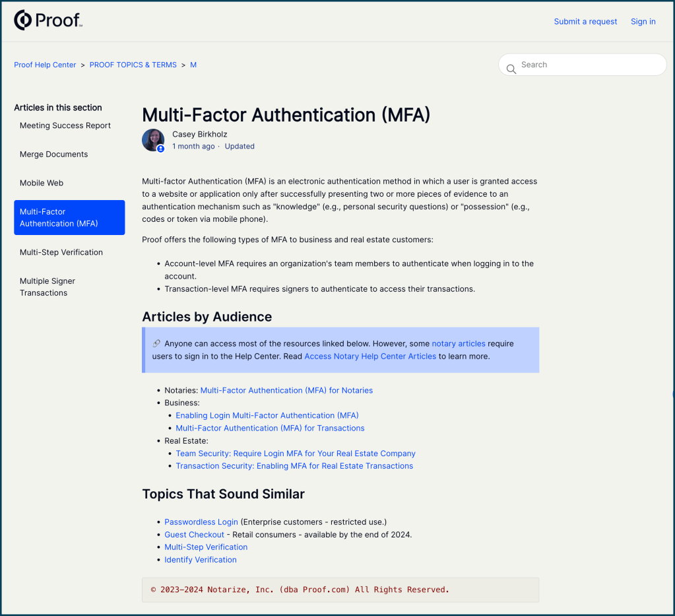This screenshot has width=675, height=616.
Task: Open Multiple Signer Transactions sidebar article
Action: pos(48,287)
